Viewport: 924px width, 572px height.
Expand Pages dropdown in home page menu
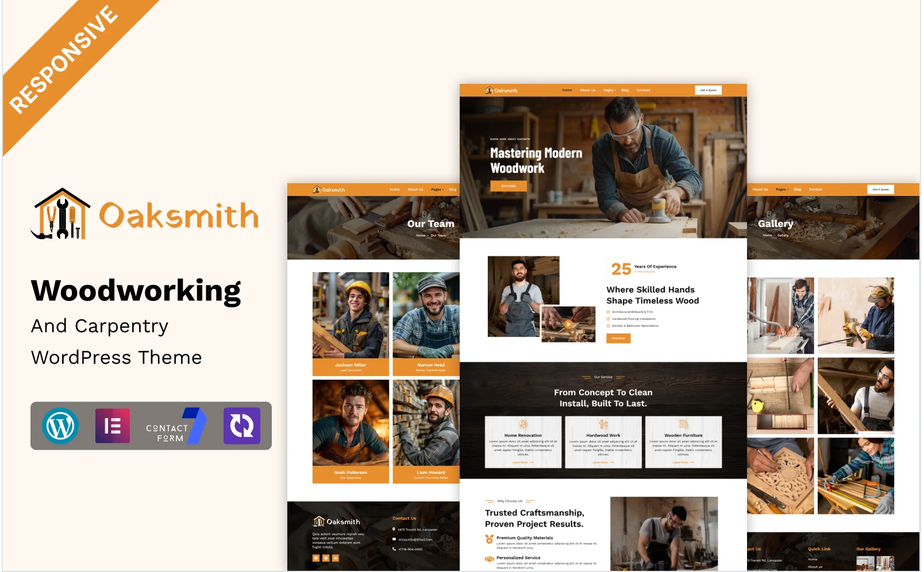coord(610,90)
